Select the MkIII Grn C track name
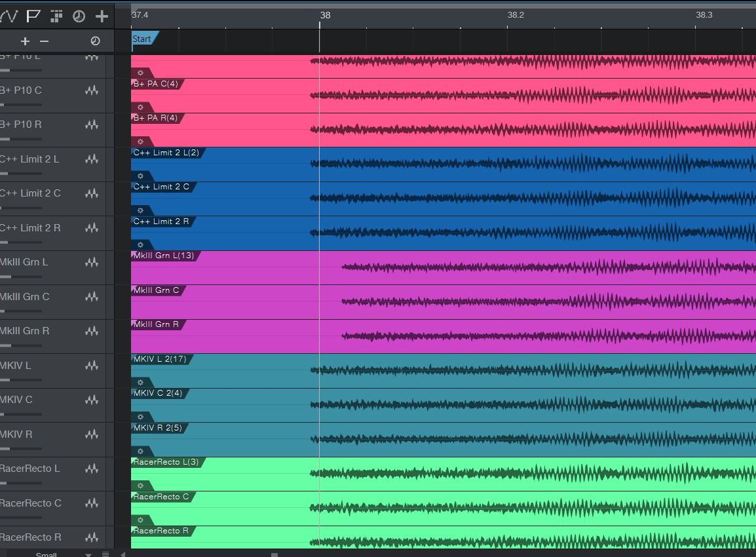 click(x=25, y=297)
